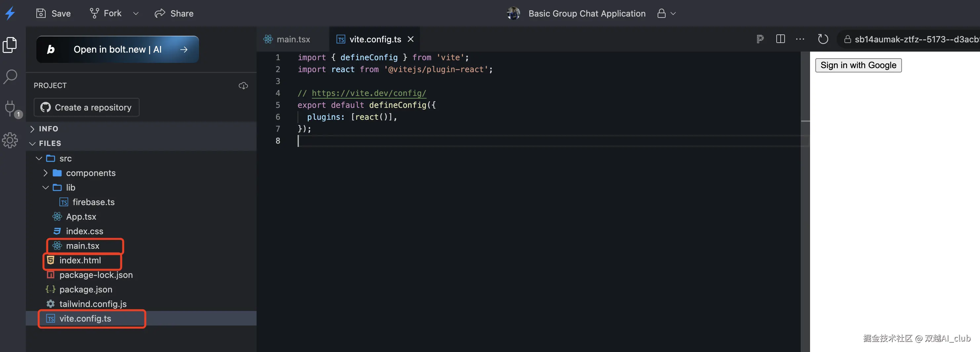The height and width of the screenshot is (352, 980).
Task: Open the Fork dropdown arrow
Action: 136,13
